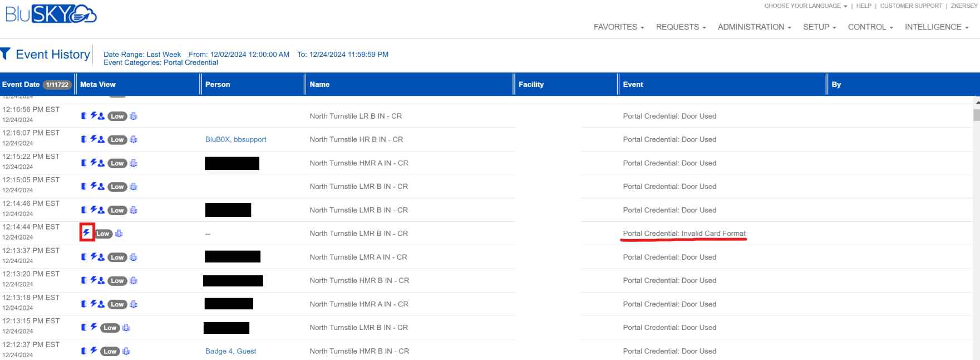Click the lightning bolt icon in the 12:12:37 PM row
The height and width of the screenshot is (360, 980).
tap(94, 351)
